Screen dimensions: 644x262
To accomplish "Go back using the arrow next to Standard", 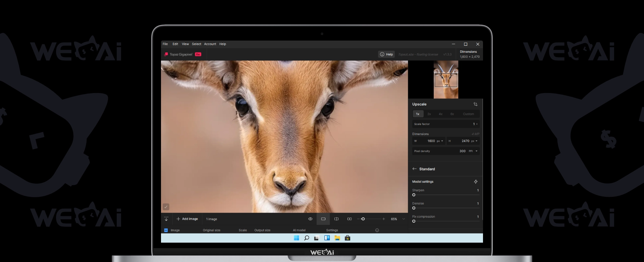I will [414, 169].
